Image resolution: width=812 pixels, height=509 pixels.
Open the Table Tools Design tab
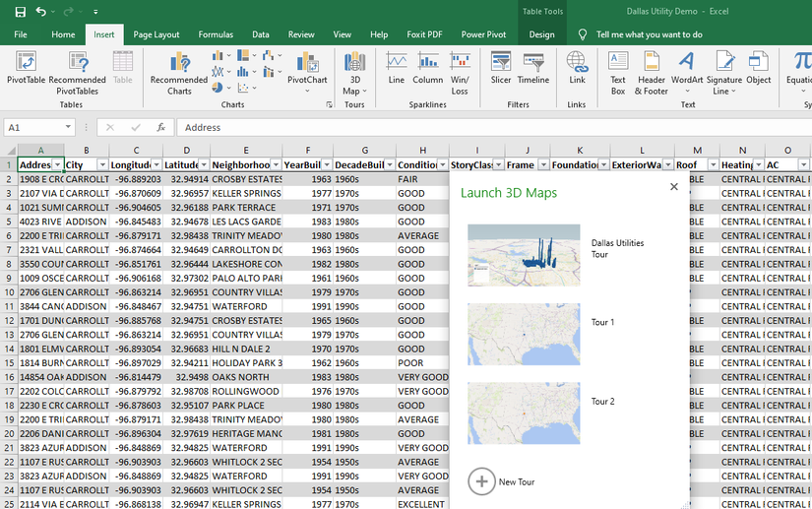pos(541,34)
